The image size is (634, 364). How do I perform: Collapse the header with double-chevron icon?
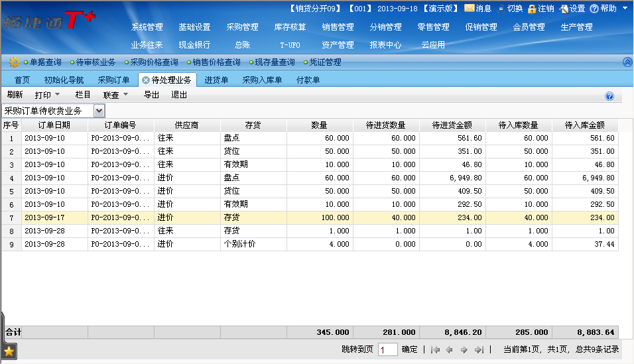pos(627,62)
